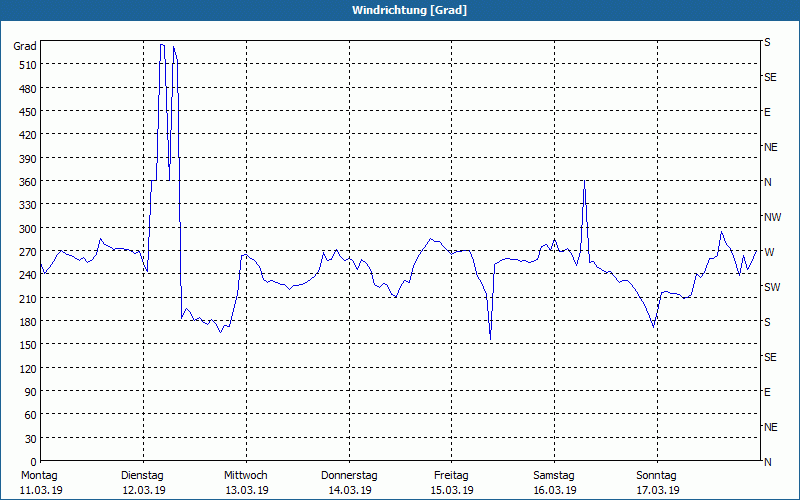Image resolution: width=800 pixels, height=500 pixels.
Task: Select the 16.03.19 date label
Action: pos(555,490)
